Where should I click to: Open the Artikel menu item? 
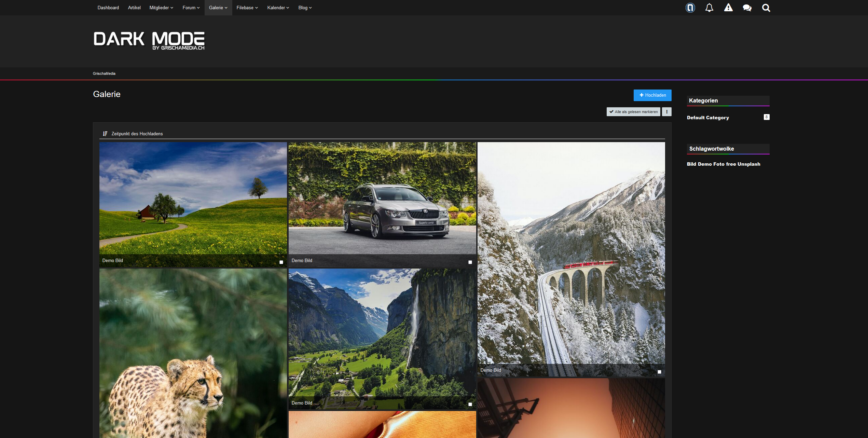[x=134, y=8]
